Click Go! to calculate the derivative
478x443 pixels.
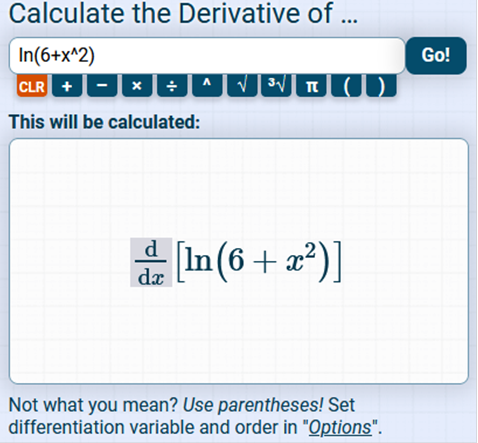click(436, 55)
